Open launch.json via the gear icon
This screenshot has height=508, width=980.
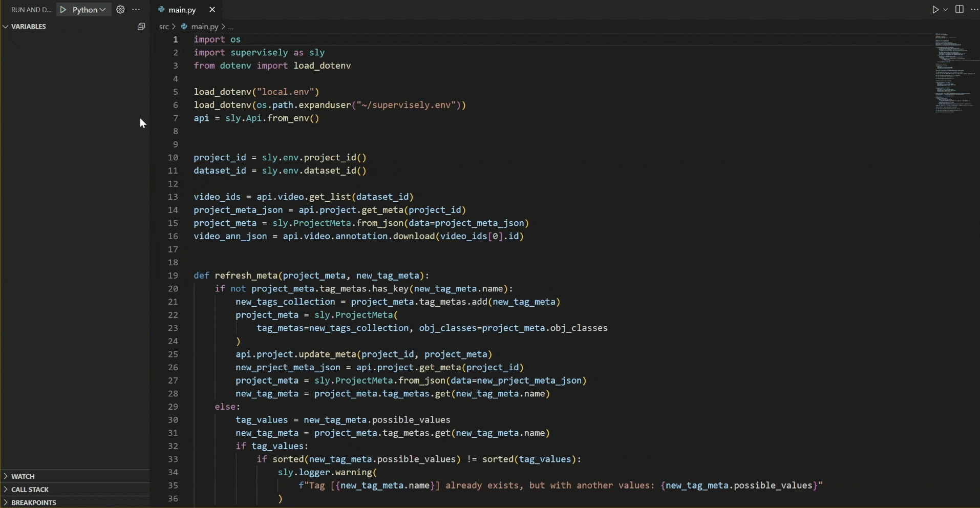[120, 10]
